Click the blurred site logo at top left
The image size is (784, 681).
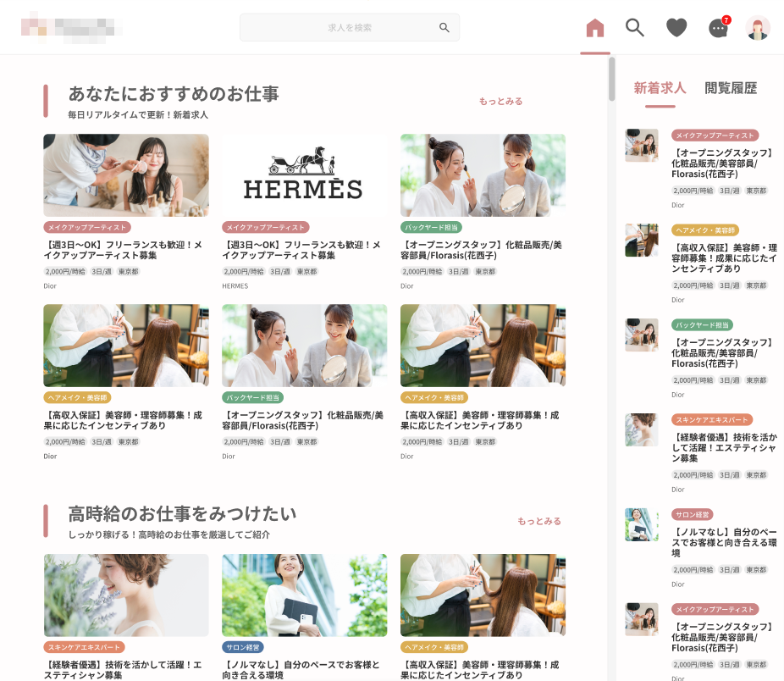[71, 26]
